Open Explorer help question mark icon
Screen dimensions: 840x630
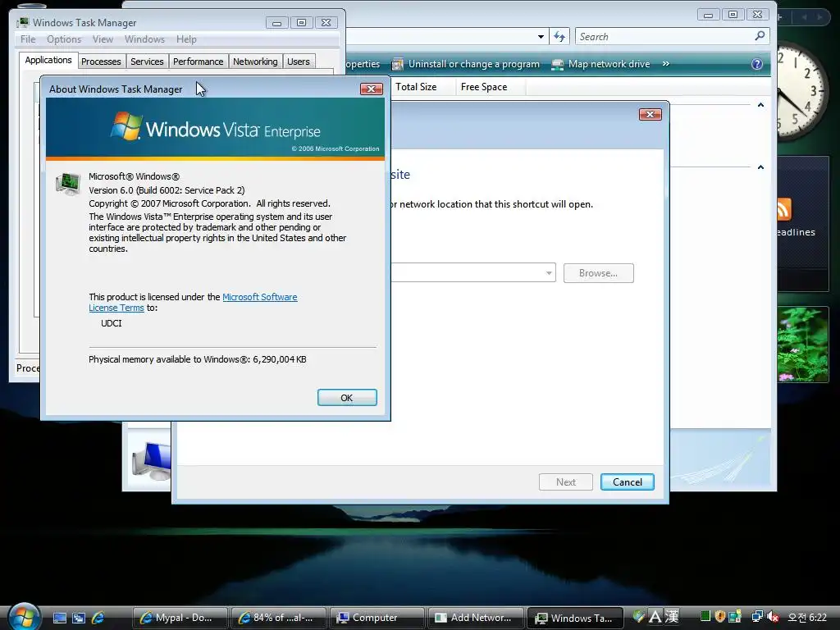[x=757, y=64]
